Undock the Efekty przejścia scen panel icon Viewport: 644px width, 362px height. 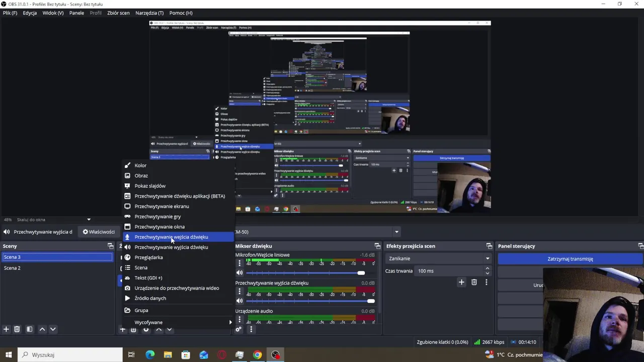(489, 246)
